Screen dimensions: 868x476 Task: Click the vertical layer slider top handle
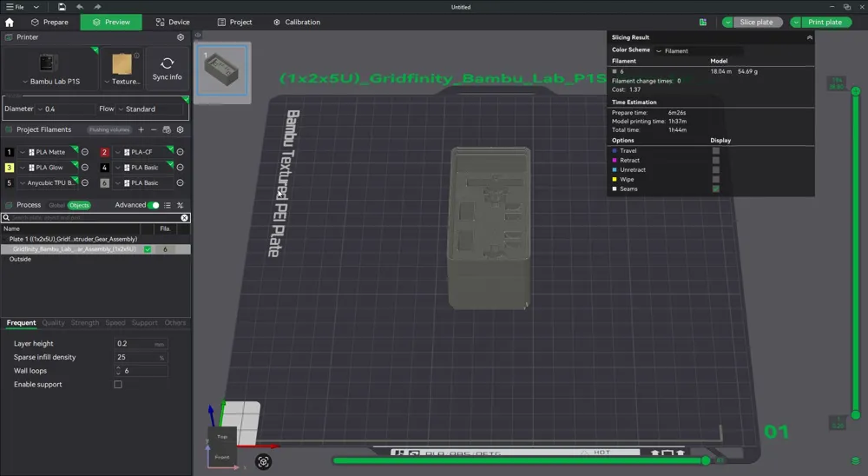coord(855,91)
